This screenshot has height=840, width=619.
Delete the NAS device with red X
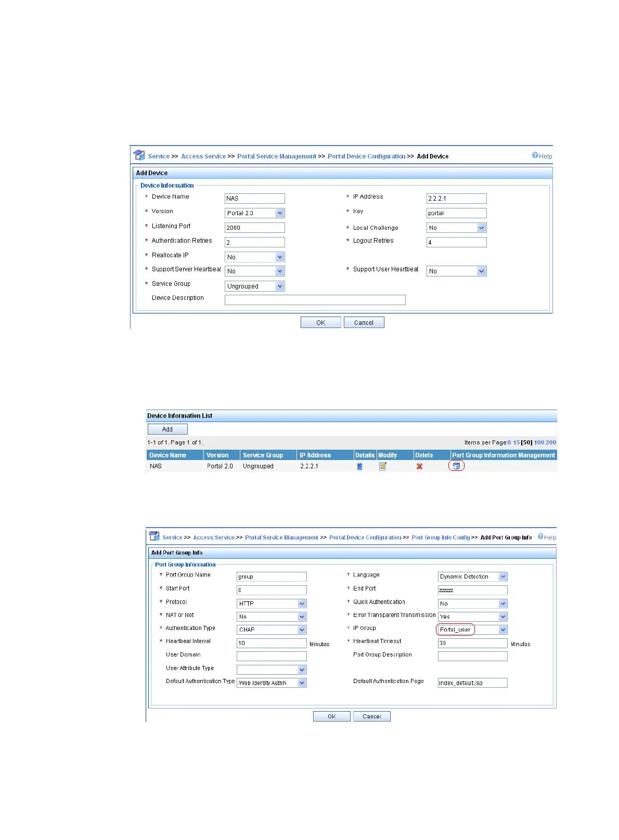point(419,466)
